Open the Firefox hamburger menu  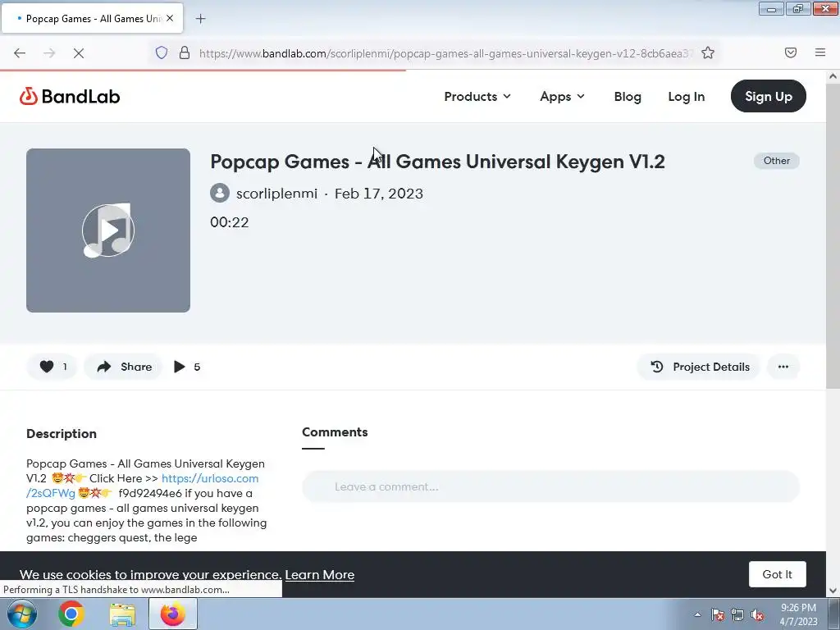click(x=820, y=52)
